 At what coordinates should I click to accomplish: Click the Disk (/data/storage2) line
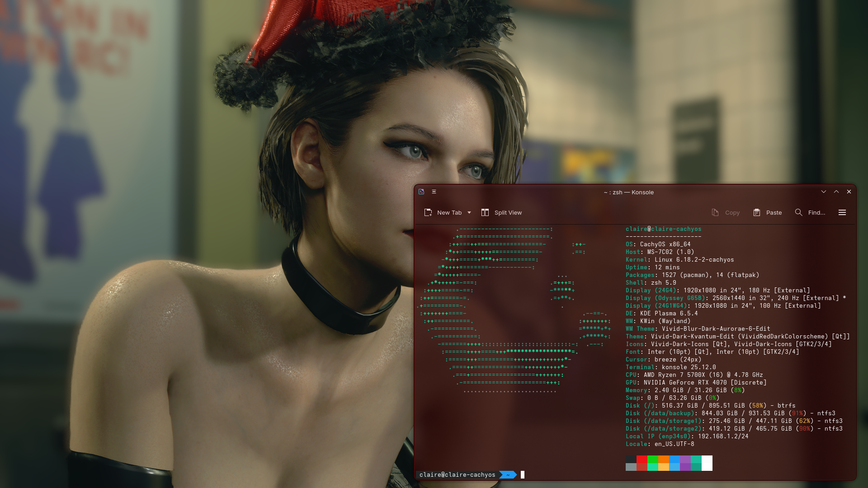pos(734,429)
